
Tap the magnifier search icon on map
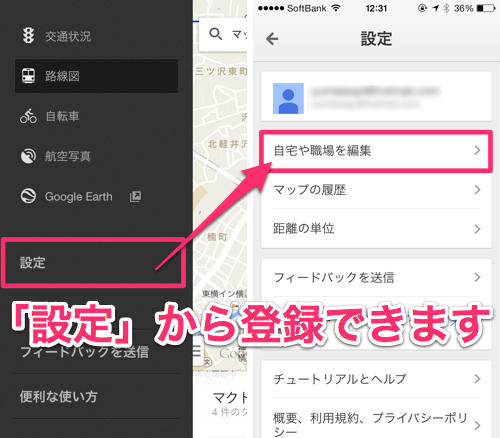pyautogui.click(x=215, y=34)
